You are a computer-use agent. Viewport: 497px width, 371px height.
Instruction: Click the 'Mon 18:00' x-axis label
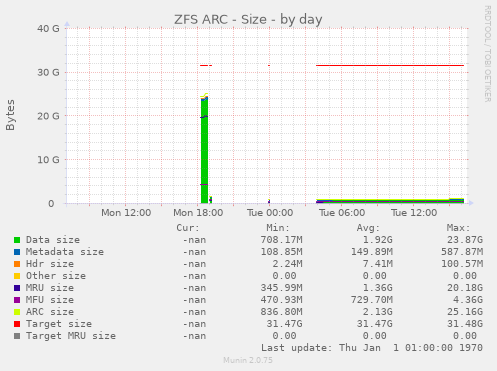click(x=198, y=213)
